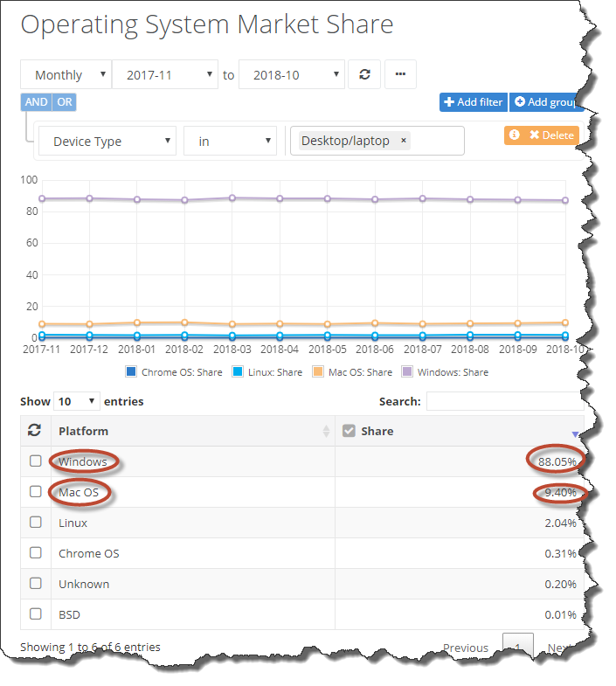Toggle Chrome OS: Share legend swatch
616x686 pixels.
coord(131,372)
